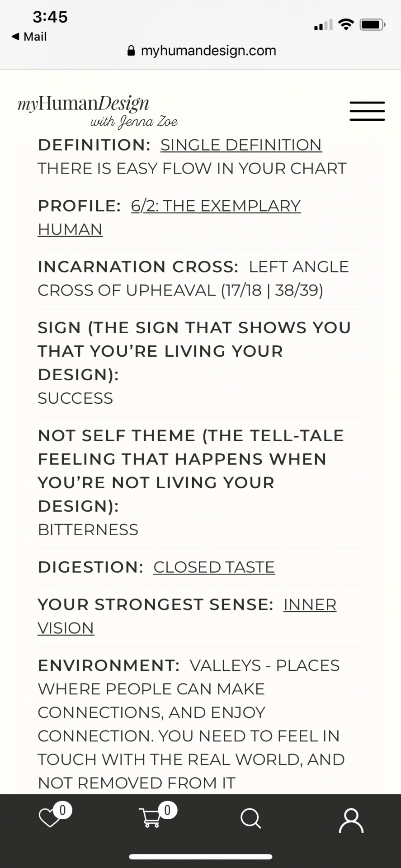Click the myHumanDesign logo
This screenshot has width=401, height=868.
pyautogui.click(x=98, y=111)
